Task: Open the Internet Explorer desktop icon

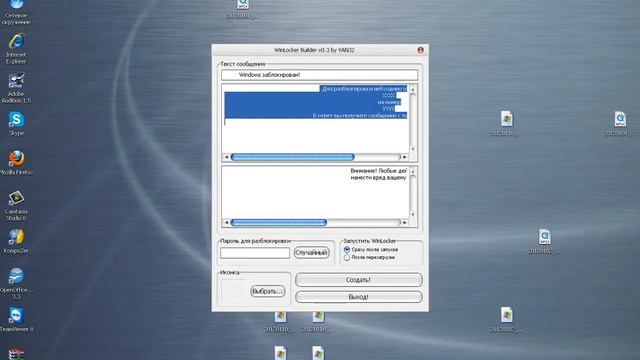Action: coord(16,48)
